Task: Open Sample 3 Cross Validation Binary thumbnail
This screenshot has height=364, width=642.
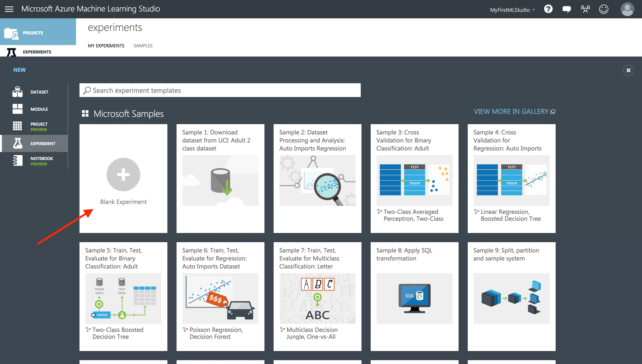Action: 414,180
